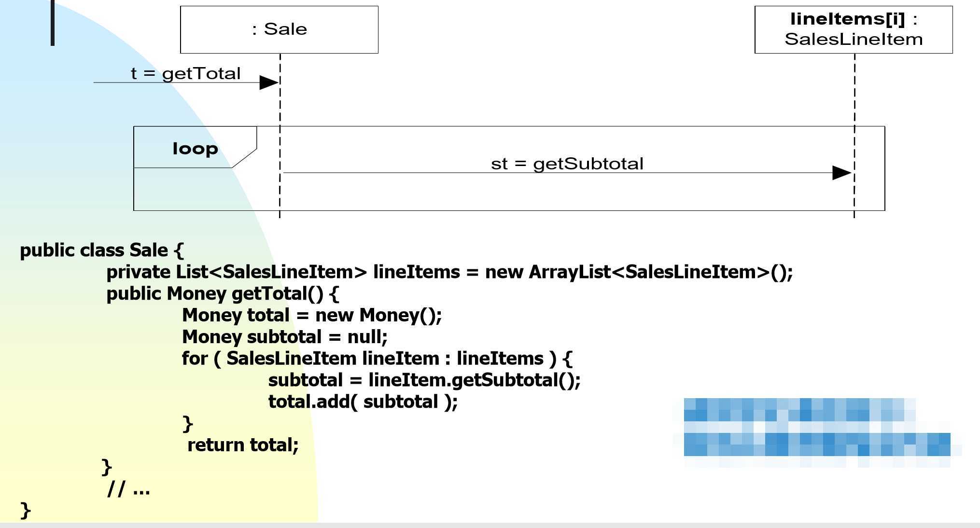
Task: Select the 'lineItems[i] : SalesLineItem' object box
Action: pos(853,29)
